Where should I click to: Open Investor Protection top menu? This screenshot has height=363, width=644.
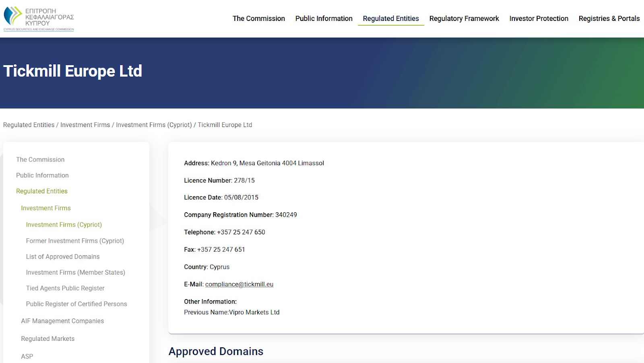coord(539,18)
